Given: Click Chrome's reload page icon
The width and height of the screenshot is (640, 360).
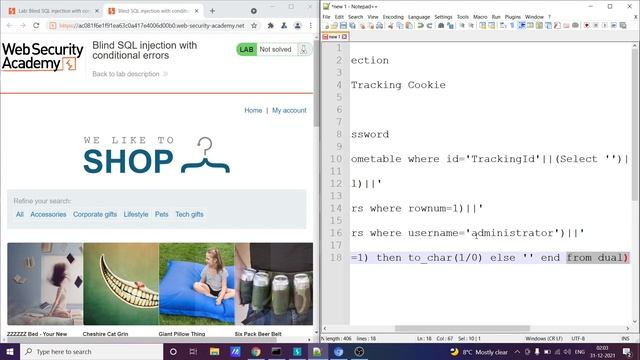Looking at the screenshot, I should pos(36,25).
